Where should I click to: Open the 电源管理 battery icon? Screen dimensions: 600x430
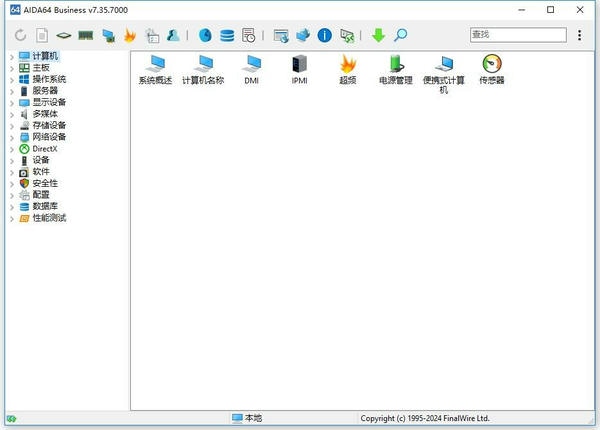tap(396, 70)
